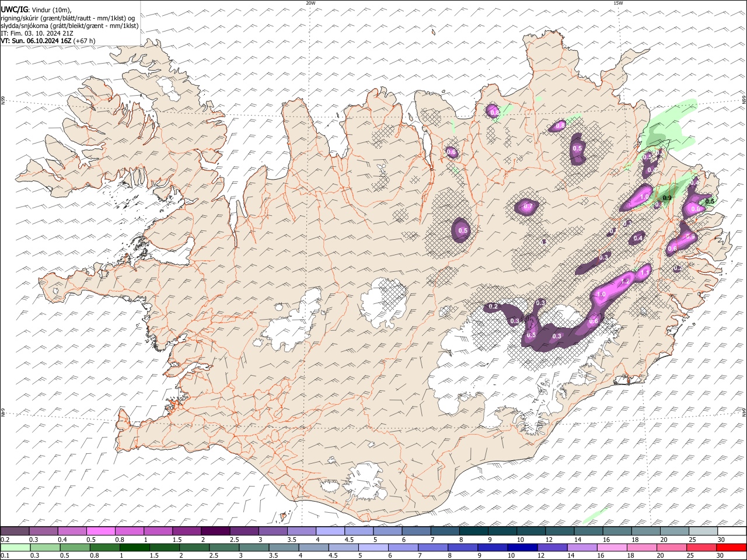Screen dimensions: 747x560
Task: Select the pure red swatch at 30 in lower legend
Action: tap(731, 548)
